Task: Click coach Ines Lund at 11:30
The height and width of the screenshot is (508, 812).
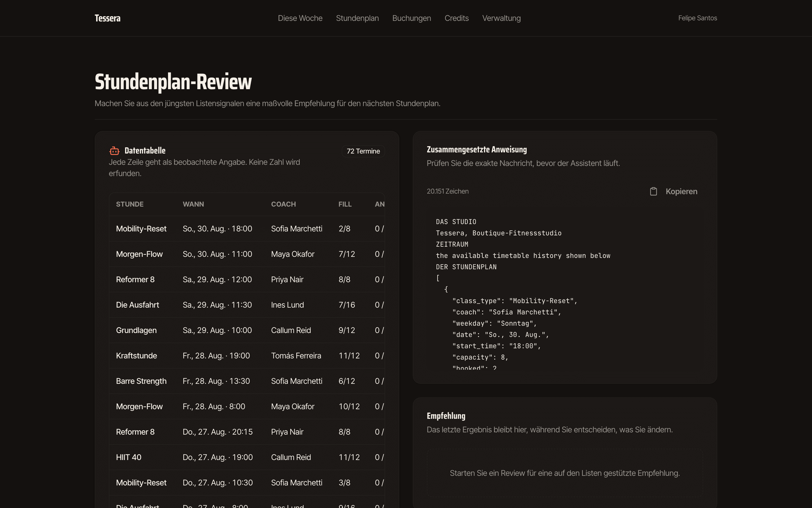Action: (x=287, y=305)
